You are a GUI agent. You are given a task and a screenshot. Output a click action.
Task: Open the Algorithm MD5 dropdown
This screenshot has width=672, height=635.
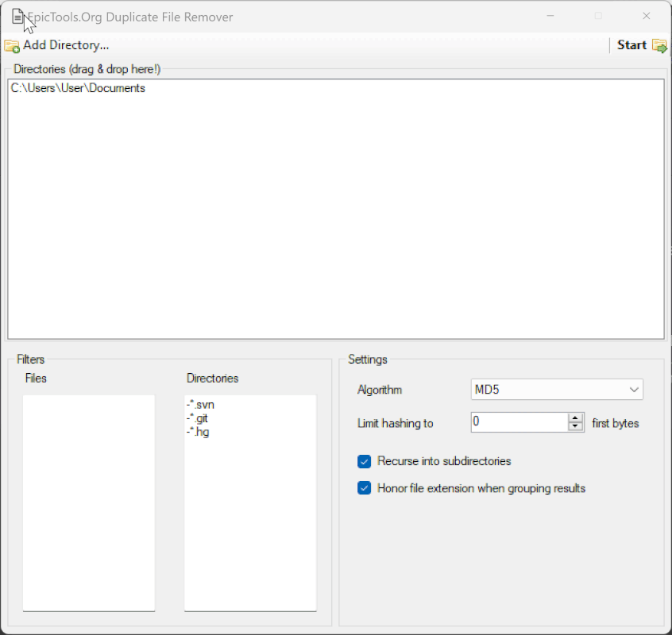tap(557, 390)
